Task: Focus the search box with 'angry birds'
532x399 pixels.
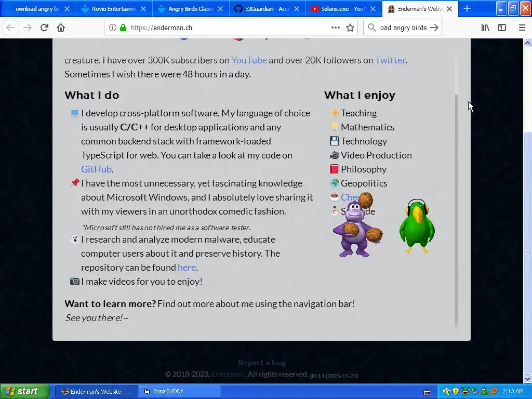Action: [x=403, y=28]
